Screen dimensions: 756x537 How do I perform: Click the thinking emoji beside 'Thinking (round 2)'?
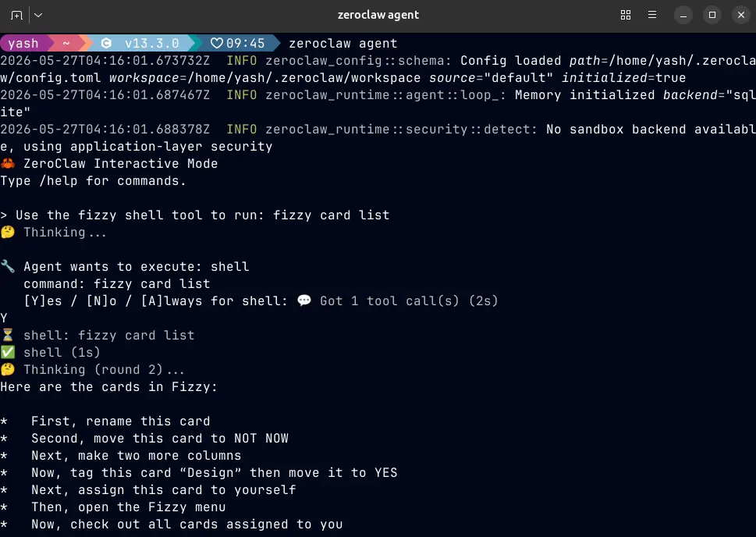(8, 370)
